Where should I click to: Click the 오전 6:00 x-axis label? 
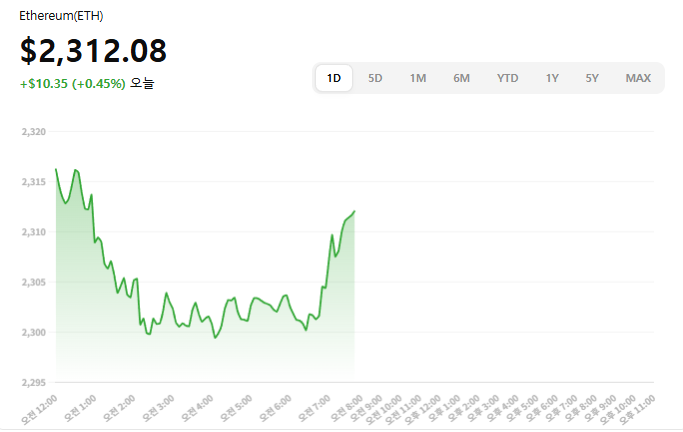(x=275, y=408)
